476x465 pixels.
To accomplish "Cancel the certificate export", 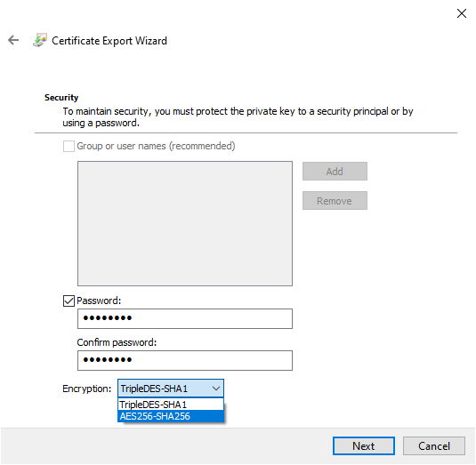I will pyautogui.click(x=434, y=446).
